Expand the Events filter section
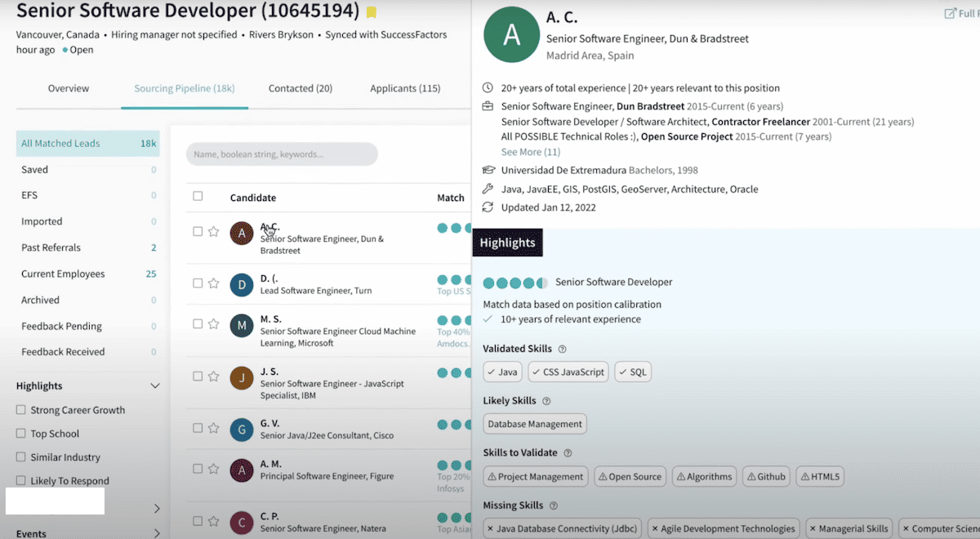 click(157, 533)
